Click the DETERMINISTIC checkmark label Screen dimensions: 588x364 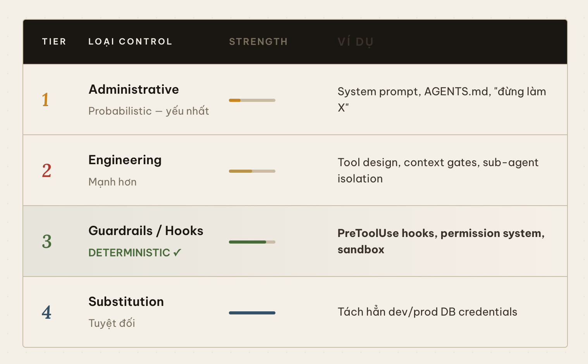[x=135, y=253]
